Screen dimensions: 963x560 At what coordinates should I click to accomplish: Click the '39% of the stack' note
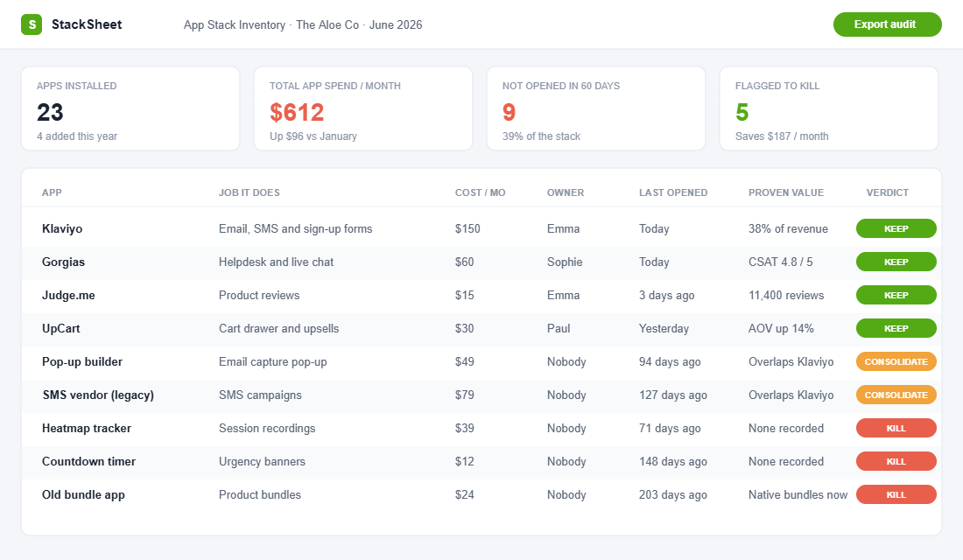click(541, 136)
